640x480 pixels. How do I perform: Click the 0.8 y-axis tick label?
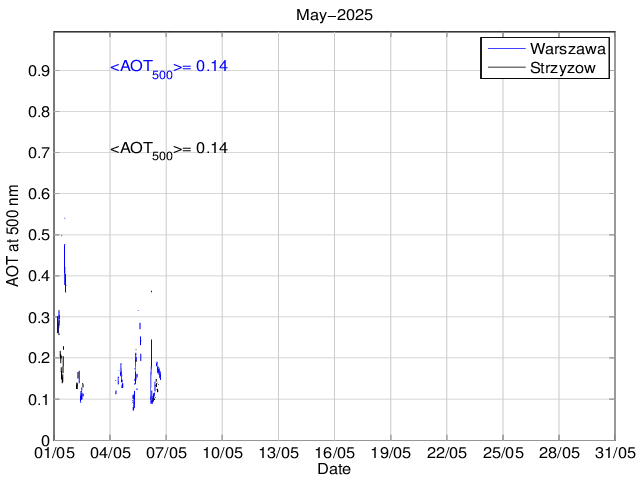coord(39,112)
